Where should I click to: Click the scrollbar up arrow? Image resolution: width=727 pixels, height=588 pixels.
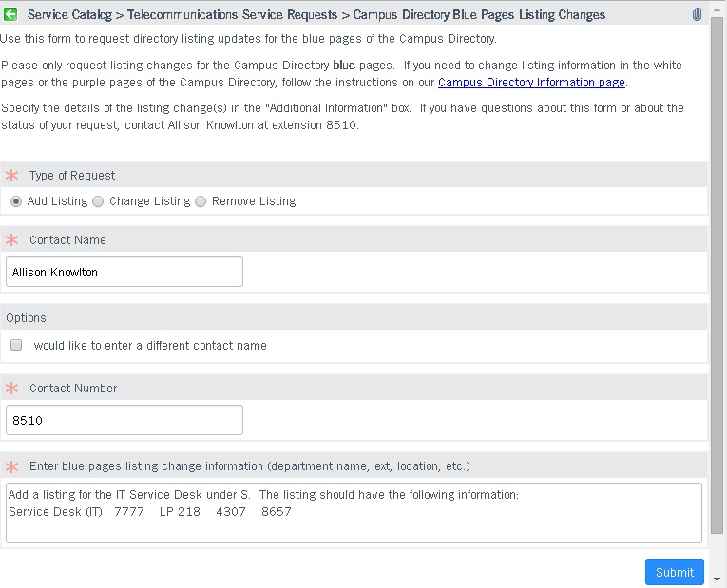717,8
